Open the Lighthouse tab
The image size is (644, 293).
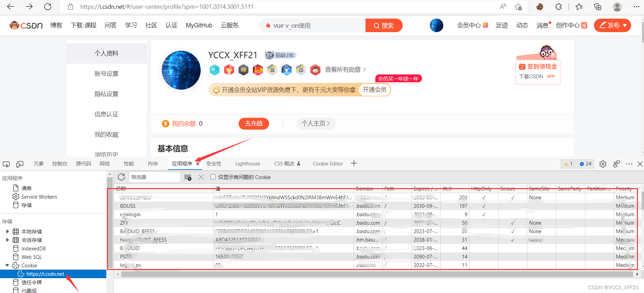pyautogui.click(x=248, y=164)
